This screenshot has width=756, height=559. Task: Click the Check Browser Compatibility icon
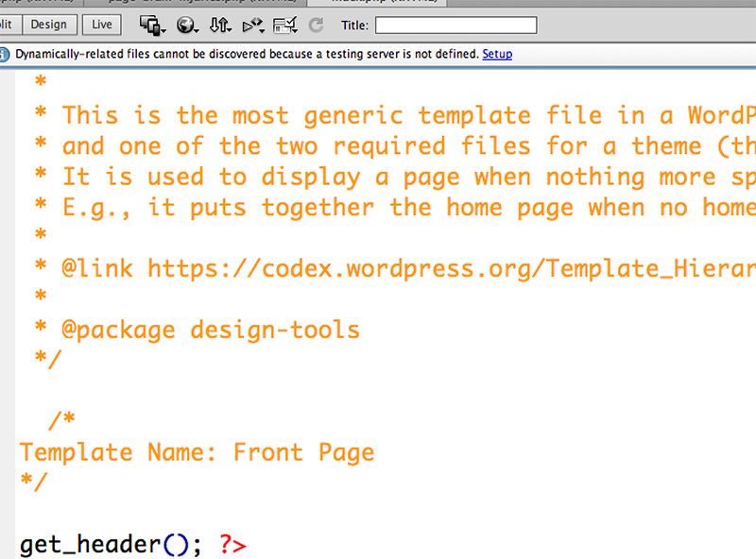(283, 25)
